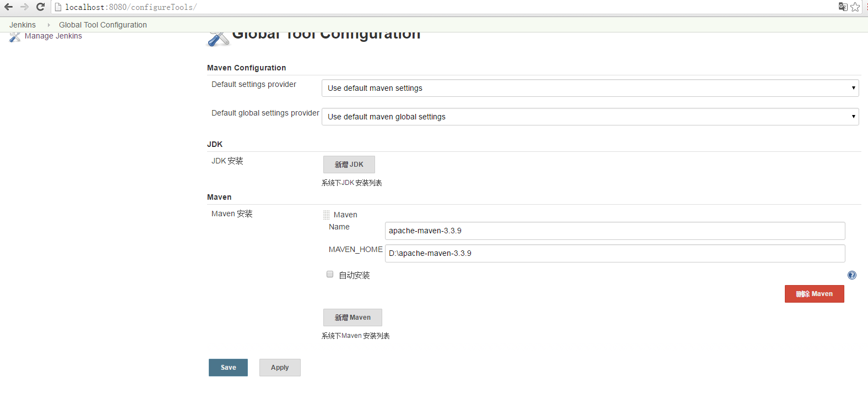Save the configuration
868x405 pixels.
(228, 368)
